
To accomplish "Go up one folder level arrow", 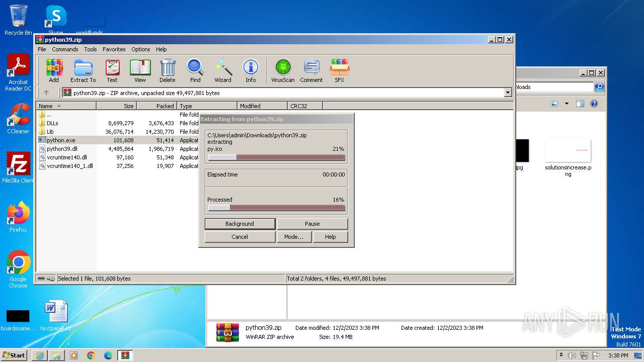I will 46,93.
